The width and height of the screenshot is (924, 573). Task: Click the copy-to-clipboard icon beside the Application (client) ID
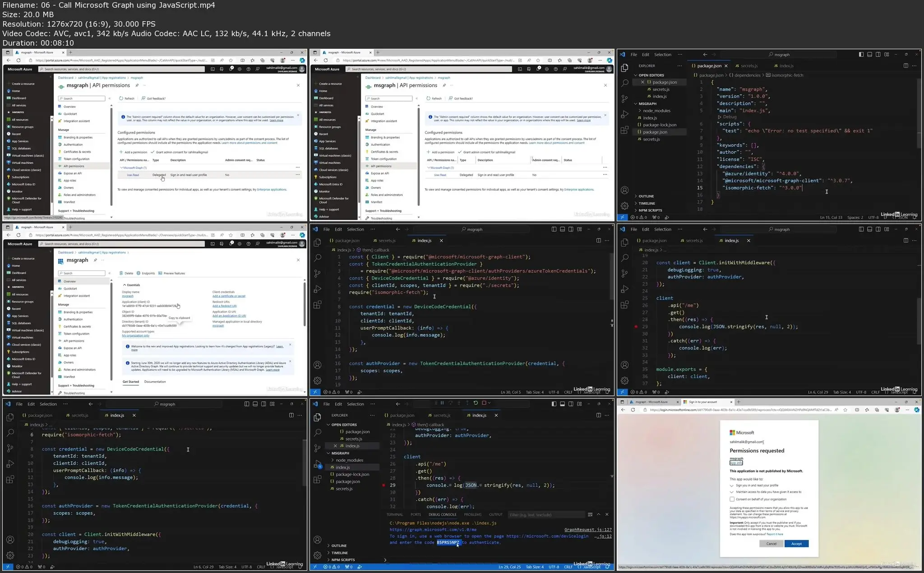[178, 306]
